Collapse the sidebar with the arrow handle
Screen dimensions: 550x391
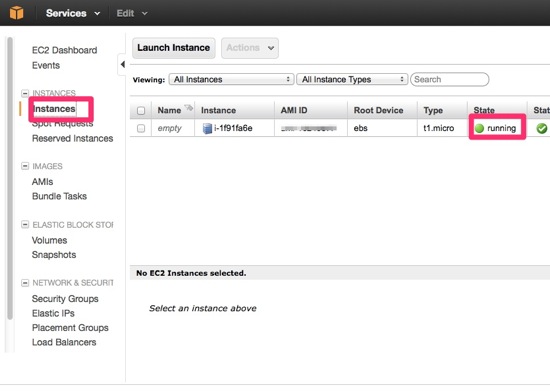coord(122,65)
